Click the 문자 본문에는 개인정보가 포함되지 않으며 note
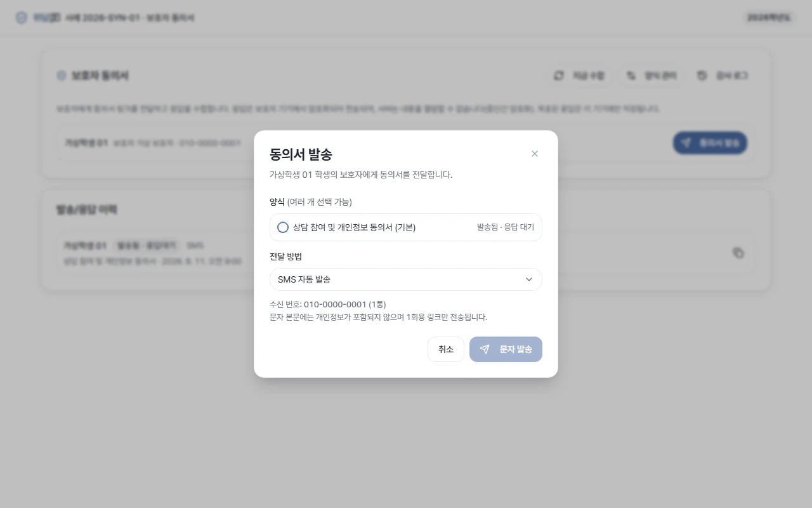Screen dimensions: 812x508 (x=379, y=317)
